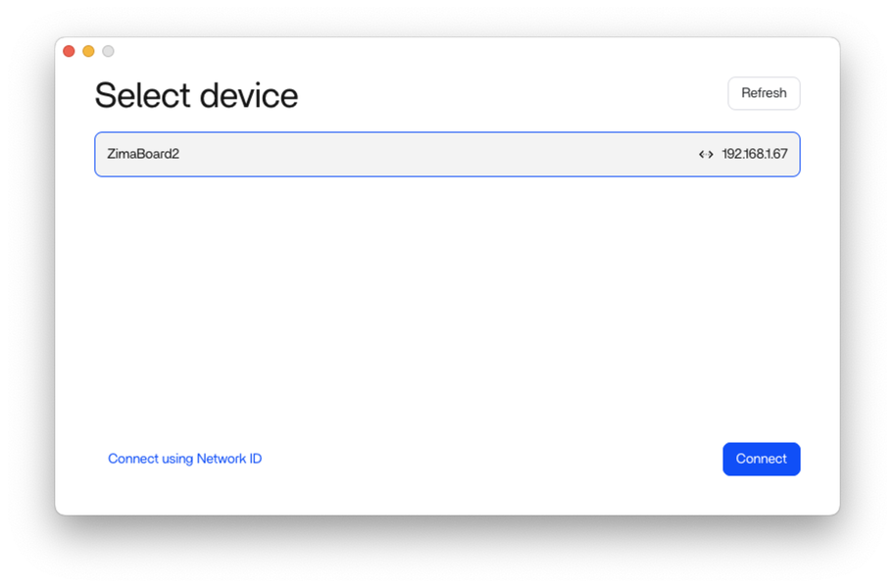Click empty space below the device list

click(x=447, y=304)
